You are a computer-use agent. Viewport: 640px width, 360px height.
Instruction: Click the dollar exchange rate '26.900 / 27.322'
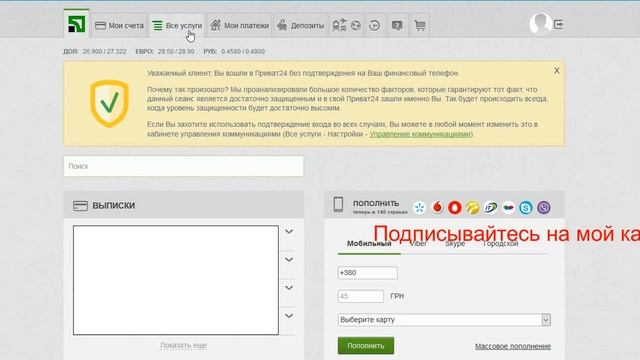(x=104, y=51)
